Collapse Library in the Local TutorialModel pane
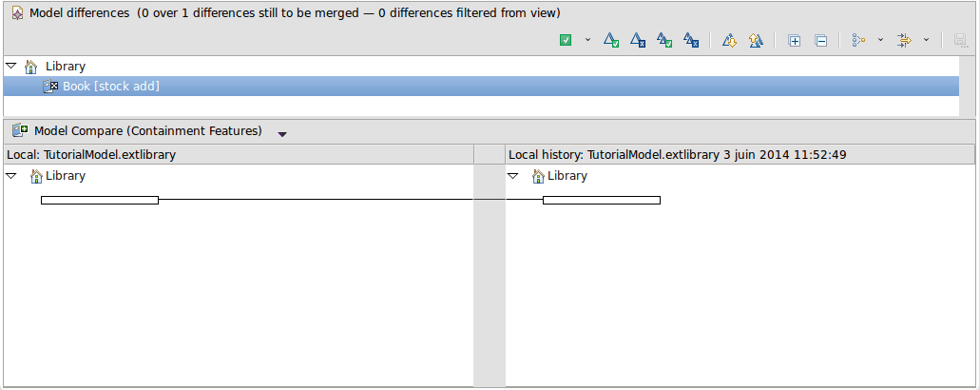980x390 pixels. 10,176
